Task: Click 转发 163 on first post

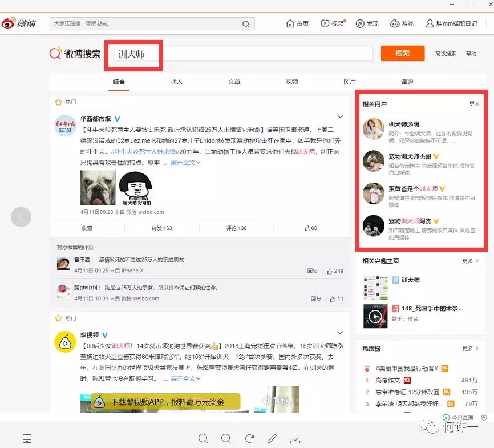Action: click(x=161, y=228)
